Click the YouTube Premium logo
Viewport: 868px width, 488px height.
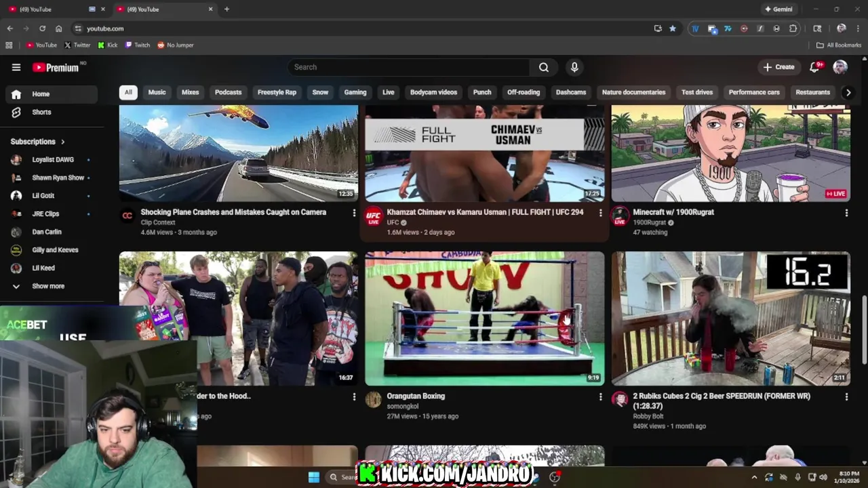coord(56,67)
